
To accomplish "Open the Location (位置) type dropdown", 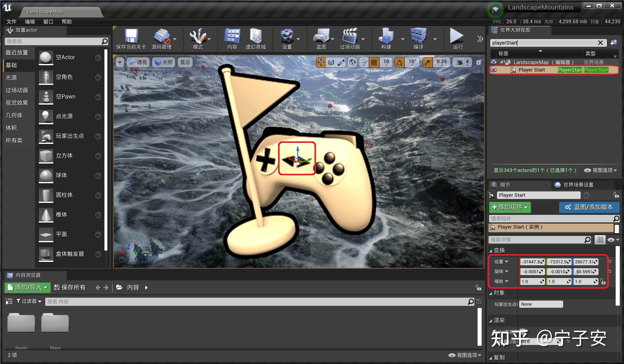I will pyautogui.click(x=501, y=262).
